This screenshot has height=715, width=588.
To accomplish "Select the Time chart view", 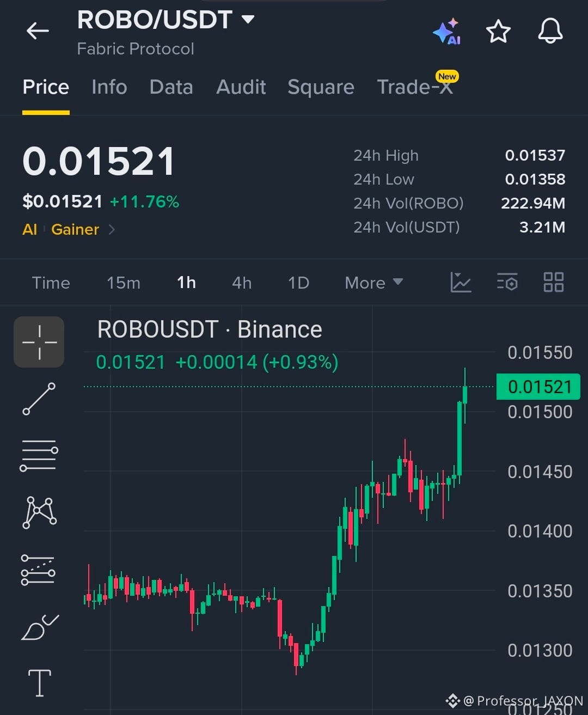I will [51, 283].
